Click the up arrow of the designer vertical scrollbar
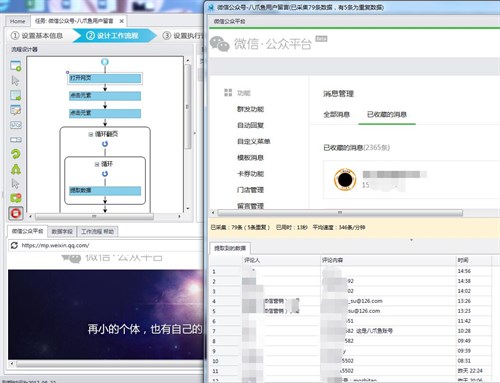The image size is (500, 383). (x=188, y=60)
